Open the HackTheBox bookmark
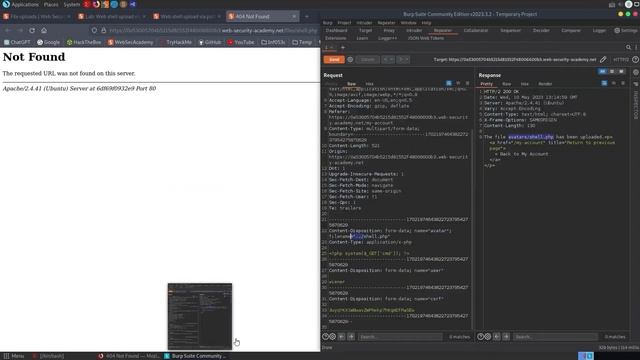640x360 pixels. 84,42
